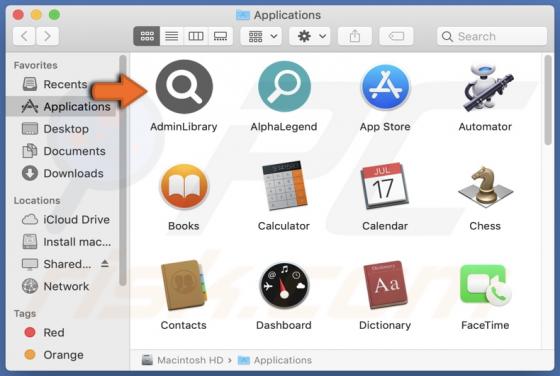Open the Calendar app icon

coord(385,186)
